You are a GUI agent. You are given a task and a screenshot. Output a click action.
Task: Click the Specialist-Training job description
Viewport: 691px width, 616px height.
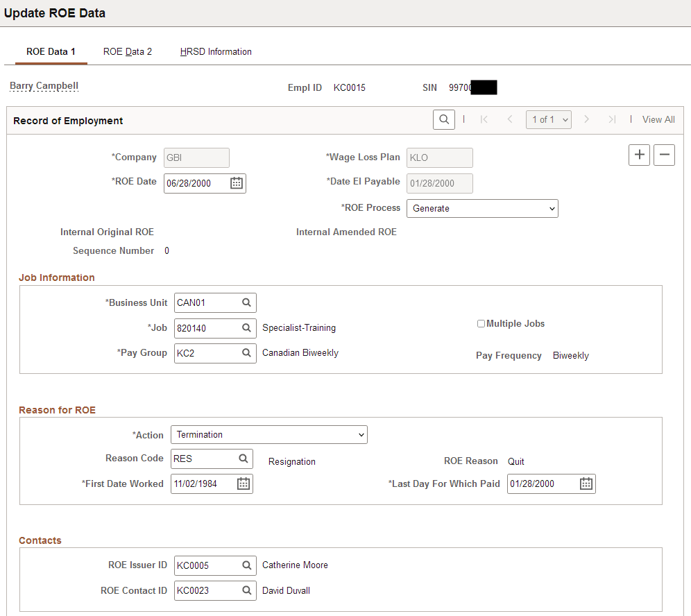pyautogui.click(x=299, y=328)
